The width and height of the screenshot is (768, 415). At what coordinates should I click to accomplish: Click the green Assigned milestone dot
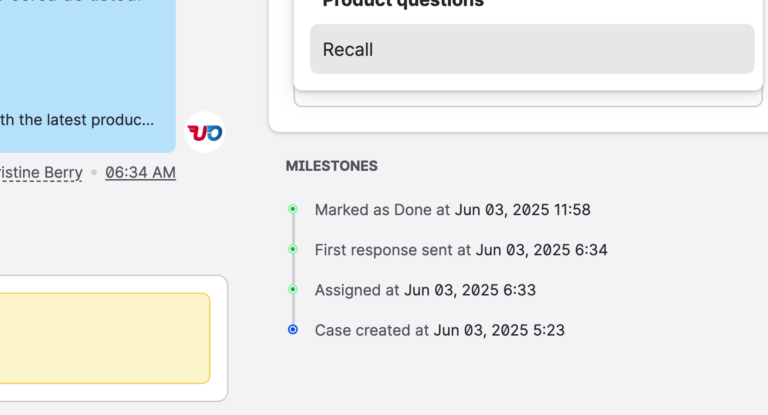(293, 290)
